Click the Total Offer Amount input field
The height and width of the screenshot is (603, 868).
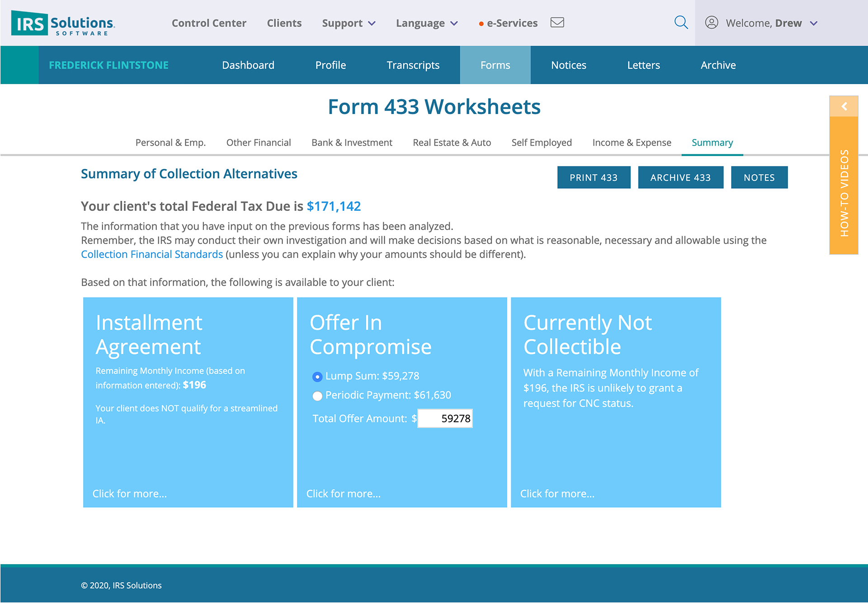click(x=445, y=418)
